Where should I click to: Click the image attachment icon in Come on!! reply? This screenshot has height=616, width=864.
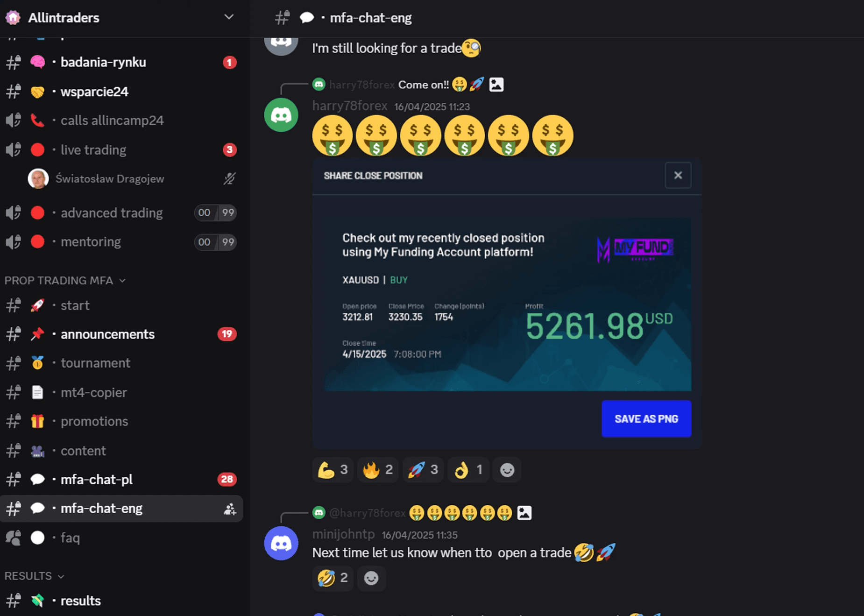point(496,85)
